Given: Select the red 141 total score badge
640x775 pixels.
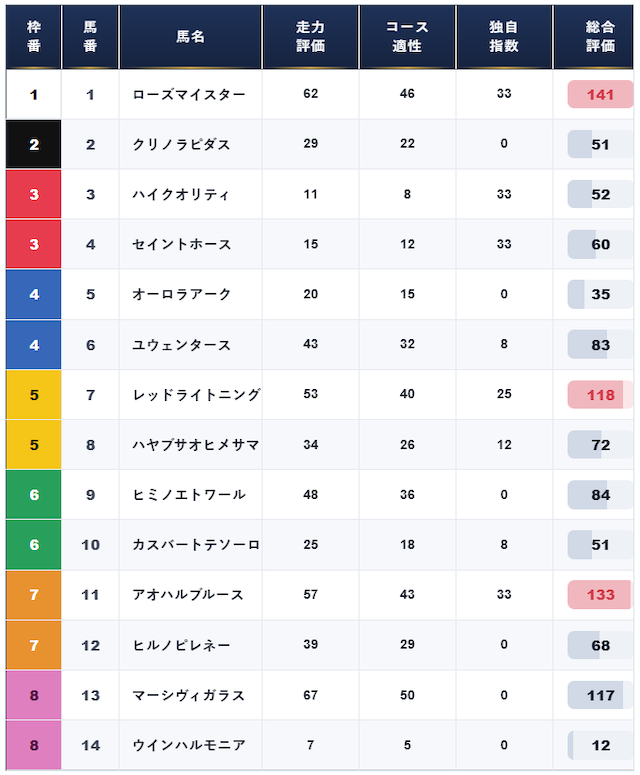Looking at the screenshot, I should (x=600, y=94).
